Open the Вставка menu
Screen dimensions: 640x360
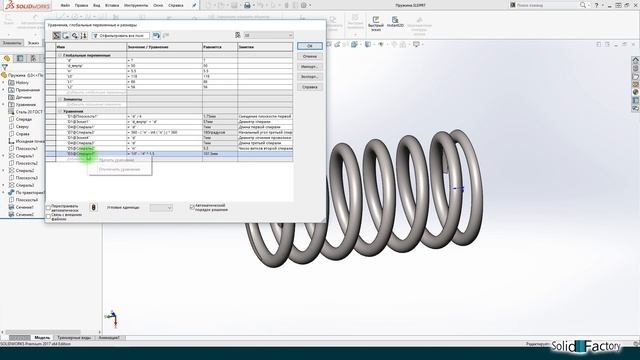(x=112, y=6)
